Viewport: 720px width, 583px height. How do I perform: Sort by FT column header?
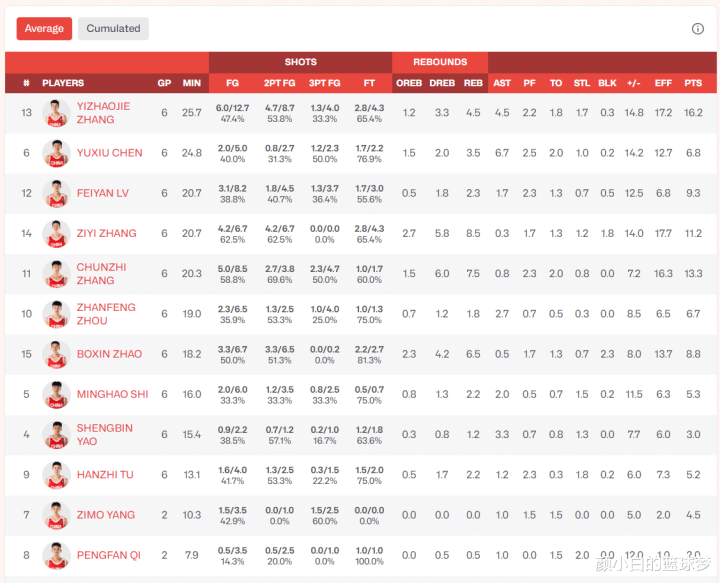[369, 83]
